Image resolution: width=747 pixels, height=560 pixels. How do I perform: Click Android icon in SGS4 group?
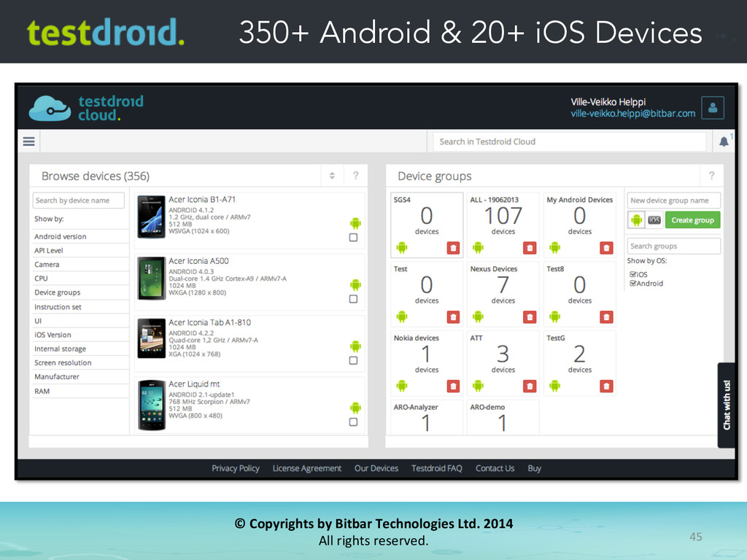click(x=402, y=248)
